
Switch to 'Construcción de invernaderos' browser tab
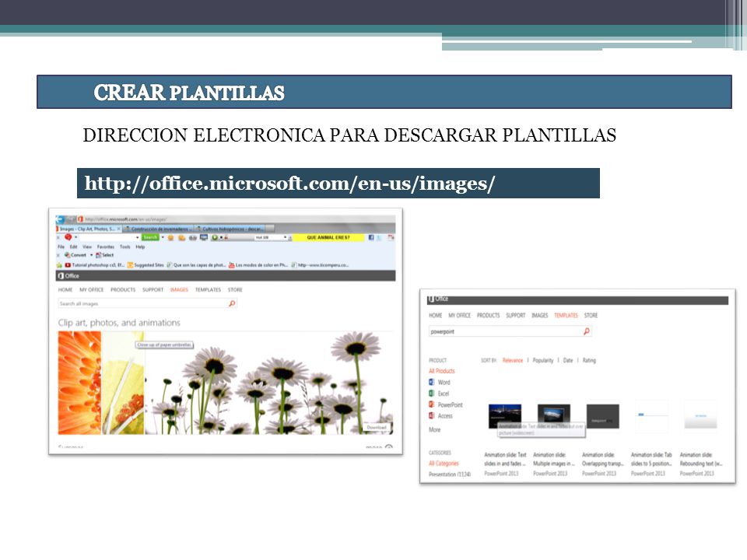pyautogui.click(x=159, y=229)
